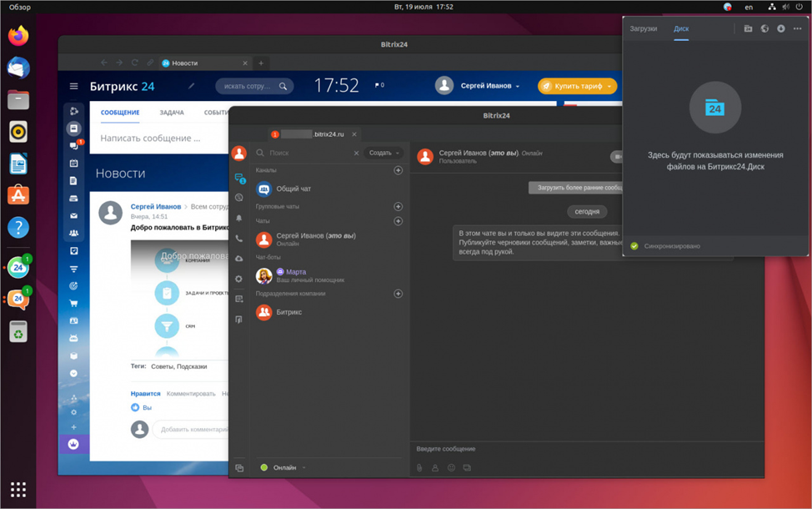Open the en keyboard layout indicator
The width and height of the screenshot is (812, 509).
coord(749,7)
